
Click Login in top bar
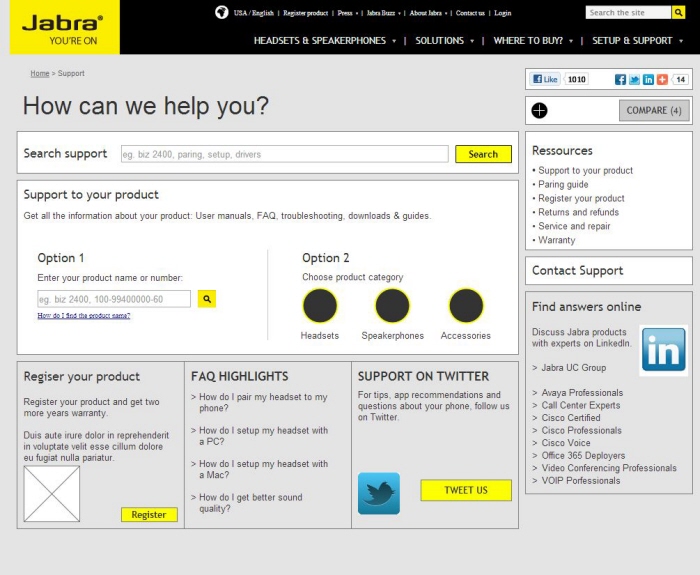pos(503,13)
